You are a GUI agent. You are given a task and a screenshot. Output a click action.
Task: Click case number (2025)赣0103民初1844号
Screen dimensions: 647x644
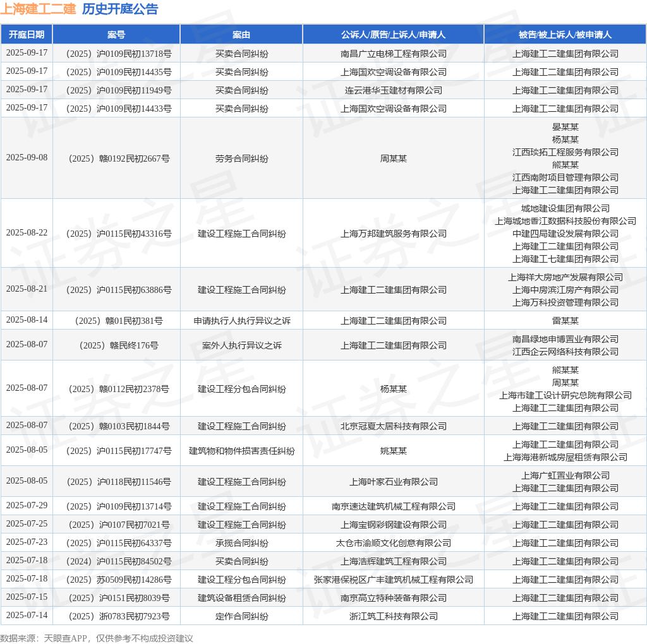pos(118,426)
